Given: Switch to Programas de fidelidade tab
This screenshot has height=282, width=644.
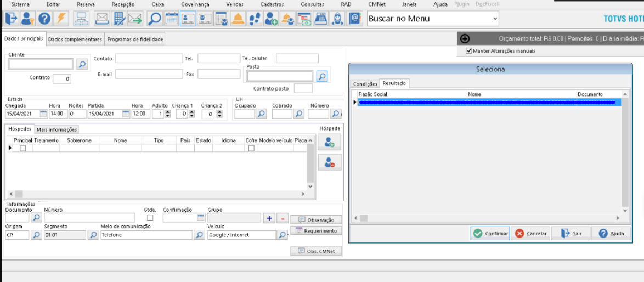Looking at the screenshot, I should point(135,40).
